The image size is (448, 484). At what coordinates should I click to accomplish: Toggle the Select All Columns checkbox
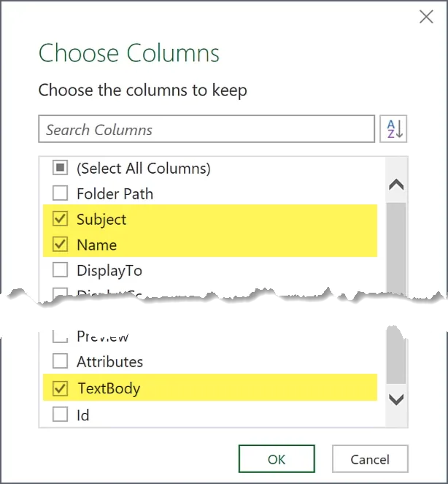pos(61,169)
